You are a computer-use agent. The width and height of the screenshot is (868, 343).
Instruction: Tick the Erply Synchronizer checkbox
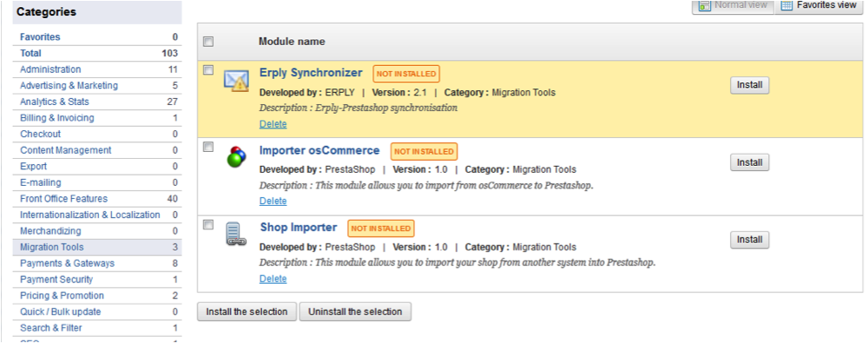click(x=208, y=69)
